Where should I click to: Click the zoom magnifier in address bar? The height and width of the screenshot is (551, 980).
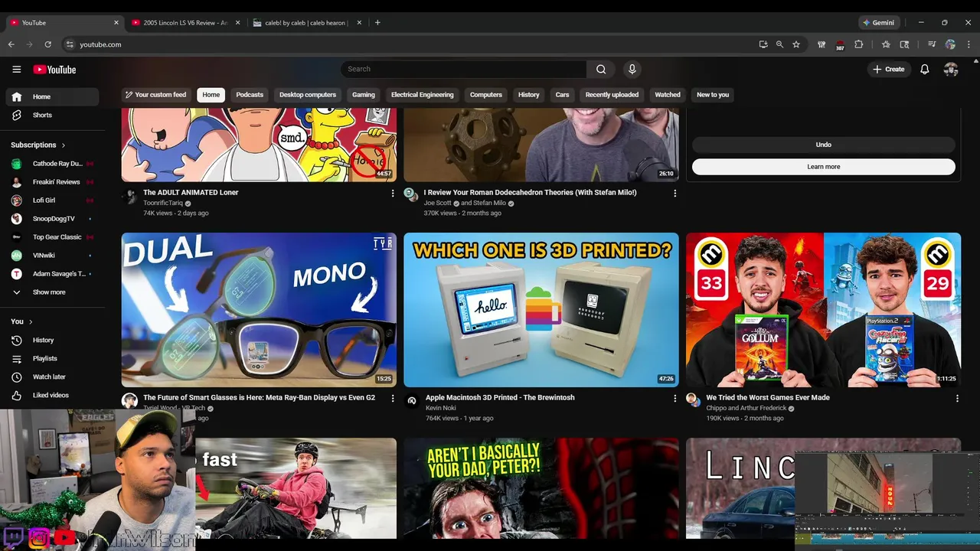point(779,44)
